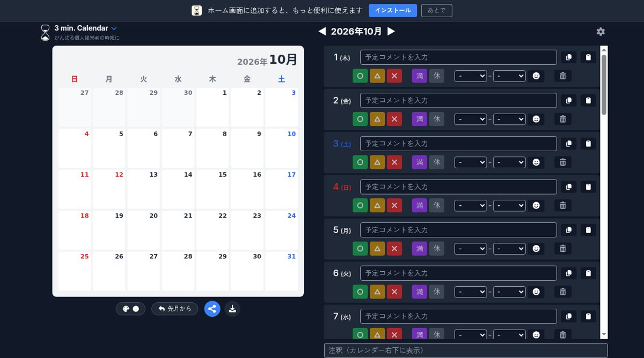The height and width of the screenshot is (358, 644).
Task: Toggle 満 (full) status for day 2 (金)
Action: (420, 119)
